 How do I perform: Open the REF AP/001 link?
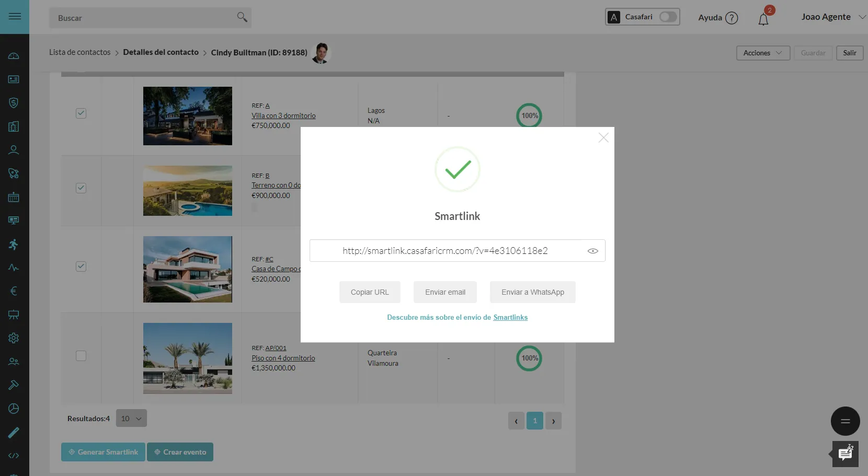coord(276,348)
